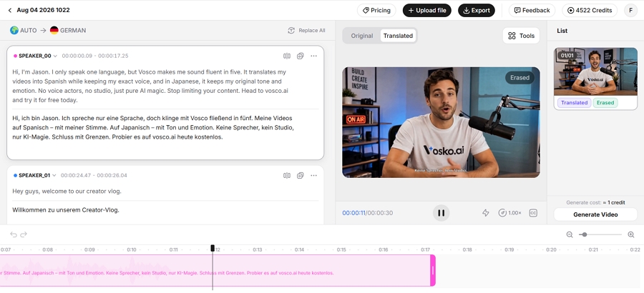644x293 pixels.
Task: Open the user avatar F menu
Action: pyautogui.click(x=630, y=10)
